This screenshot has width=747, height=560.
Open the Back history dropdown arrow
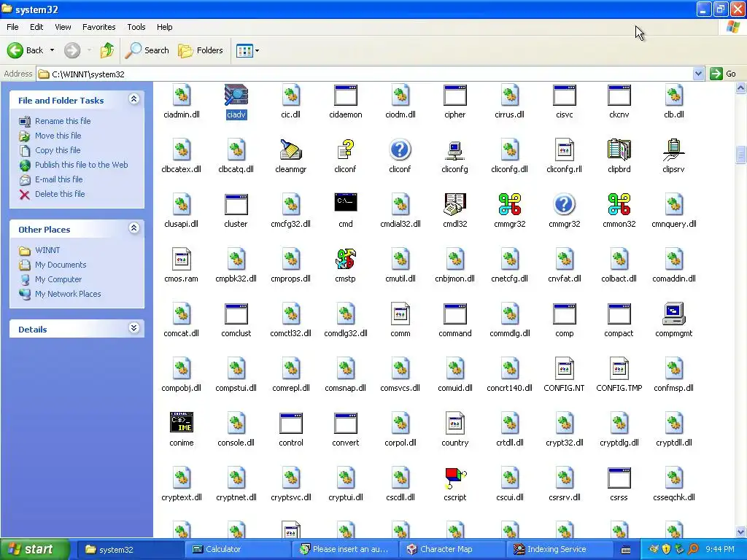[52, 50]
